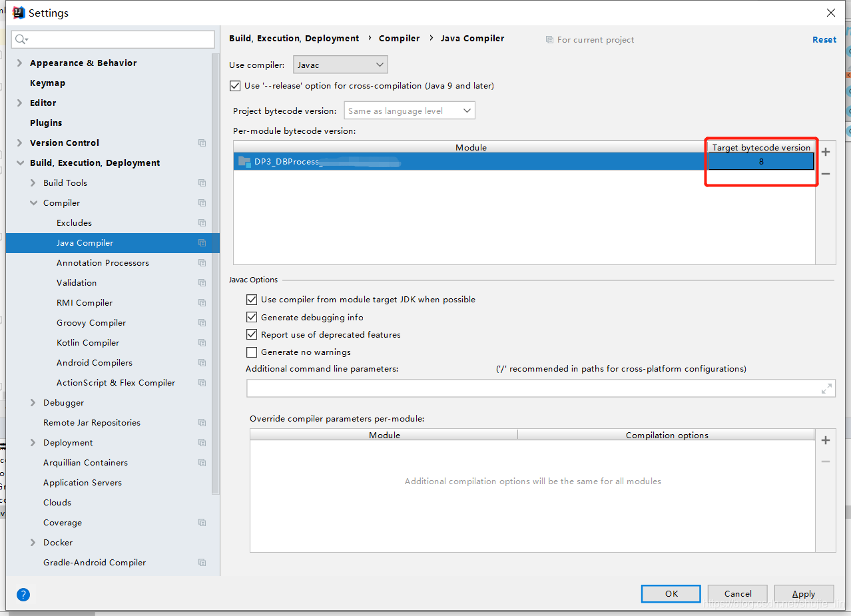
Task: Select the Excludes settings entry
Action: [x=74, y=222]
